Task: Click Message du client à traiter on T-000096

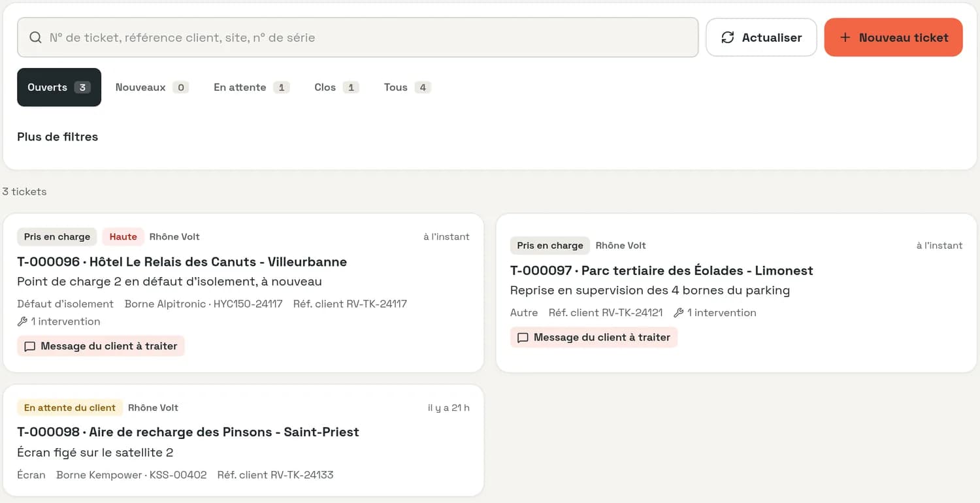Action: point(101,346)
